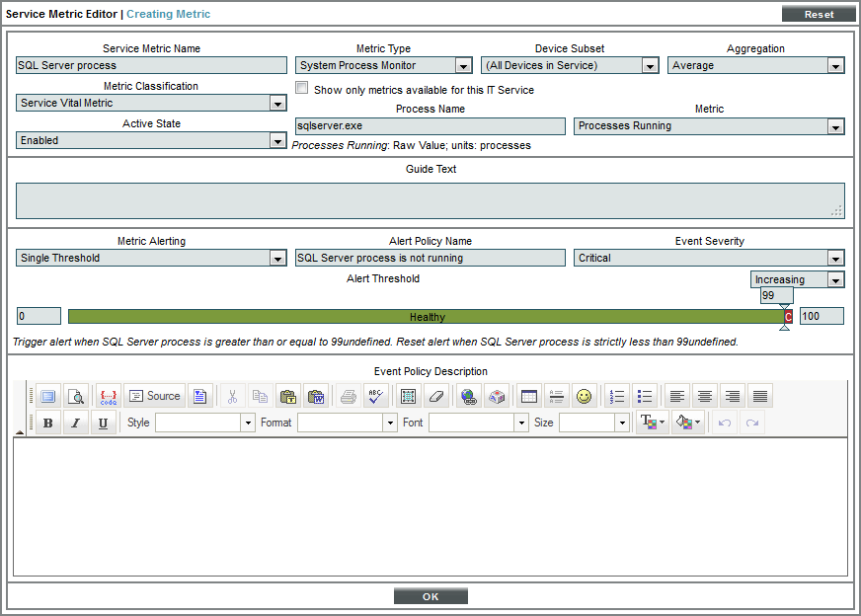Run spell check on the description
The height and width of the screenshot is (616, 861).
[375, 395]
